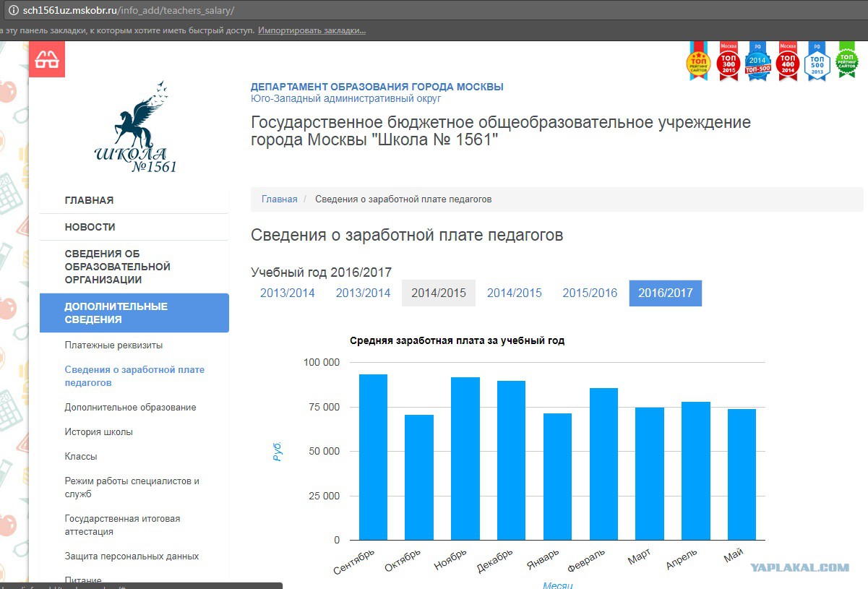The height and width of the screenshot is (589, 868).
Task: Open Сведения о заработной плате педагогов sidebar link
Action: coord(134,376)
